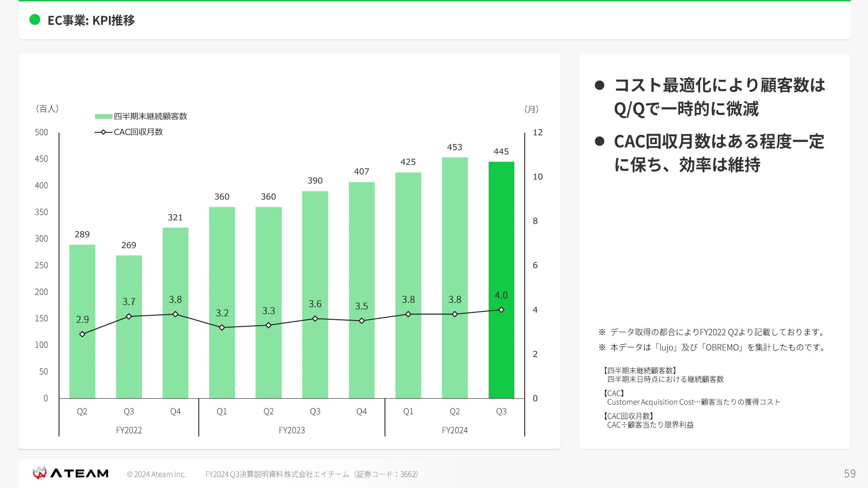Click the 【四半期末継続顧客数】 definition heading
The width and height of the screenshot is (868, 488).
pyautogui.click(x=640, y=370)
